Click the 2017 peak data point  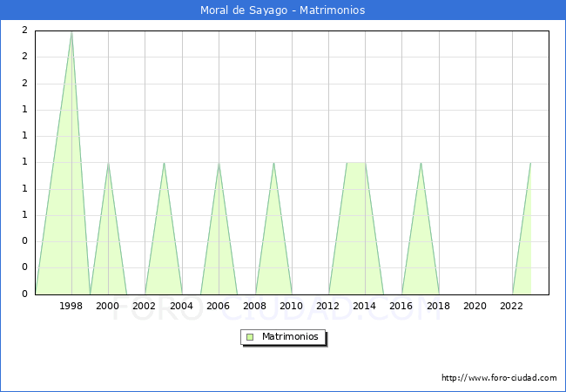[421, 163]
